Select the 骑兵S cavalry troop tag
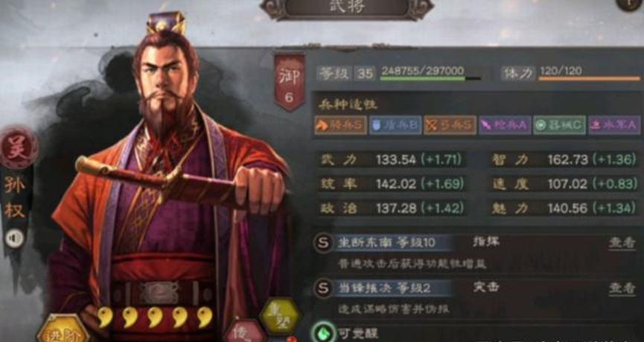The width and height of the screenshot is (644, 342). [x=340, y=125]
